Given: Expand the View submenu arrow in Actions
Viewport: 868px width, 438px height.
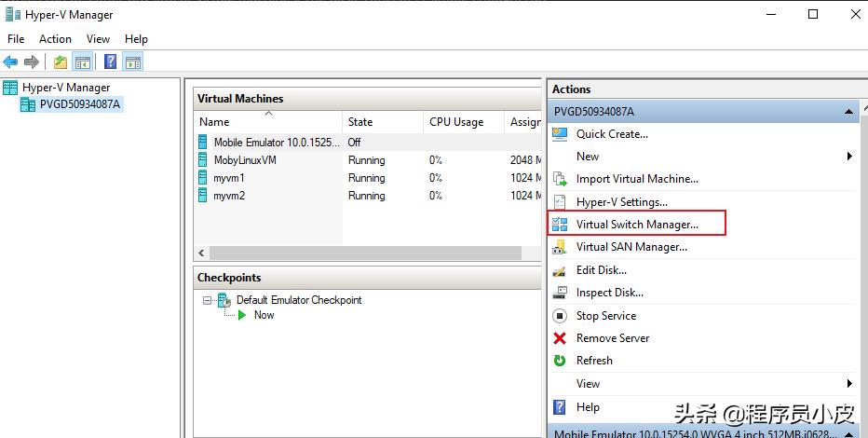Looking at the screenshot, I should coord(849,383).
